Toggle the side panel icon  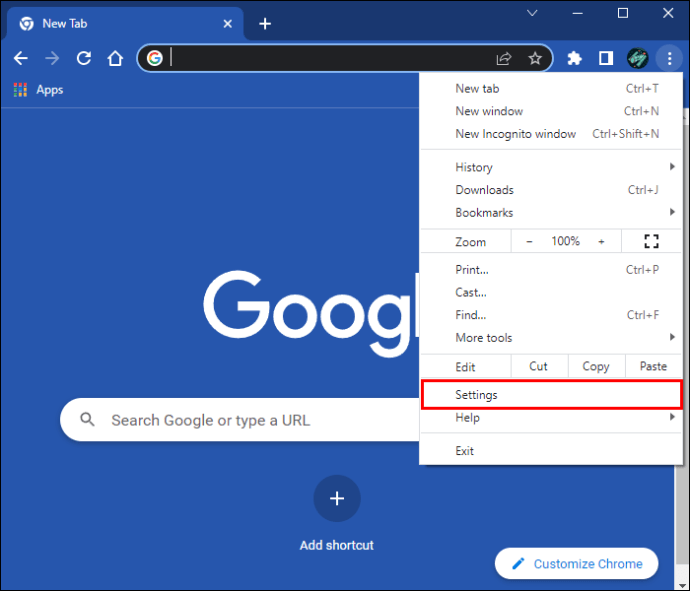click(605, 58)
